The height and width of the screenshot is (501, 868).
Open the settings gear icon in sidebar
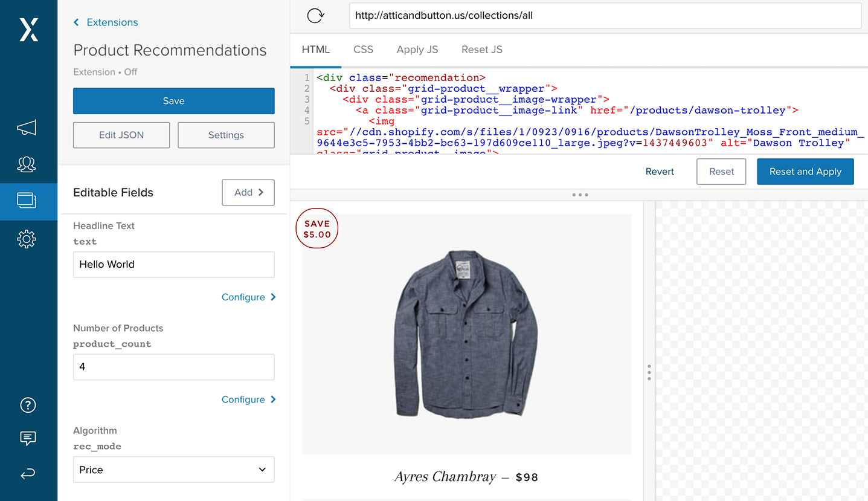27,239
